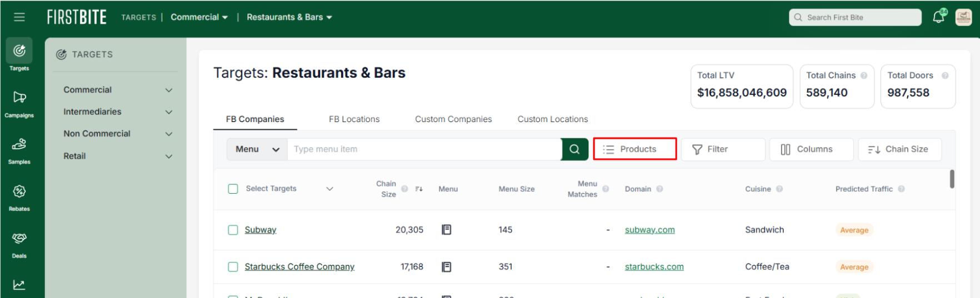Open the subway.com domain link
Image resolution: width=980 pixels, height=298 pixels.
tap(650, 230)
